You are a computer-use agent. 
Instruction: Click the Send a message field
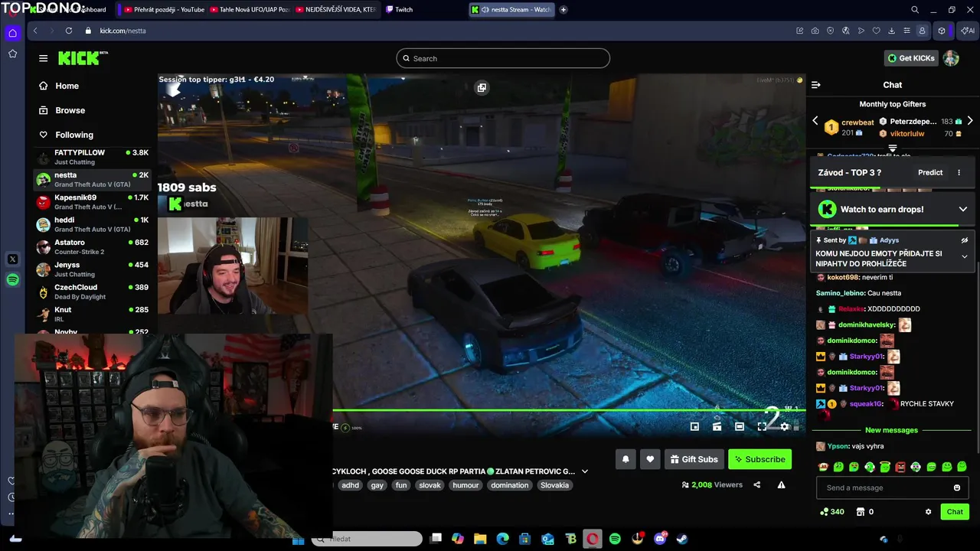pos(885,487)
